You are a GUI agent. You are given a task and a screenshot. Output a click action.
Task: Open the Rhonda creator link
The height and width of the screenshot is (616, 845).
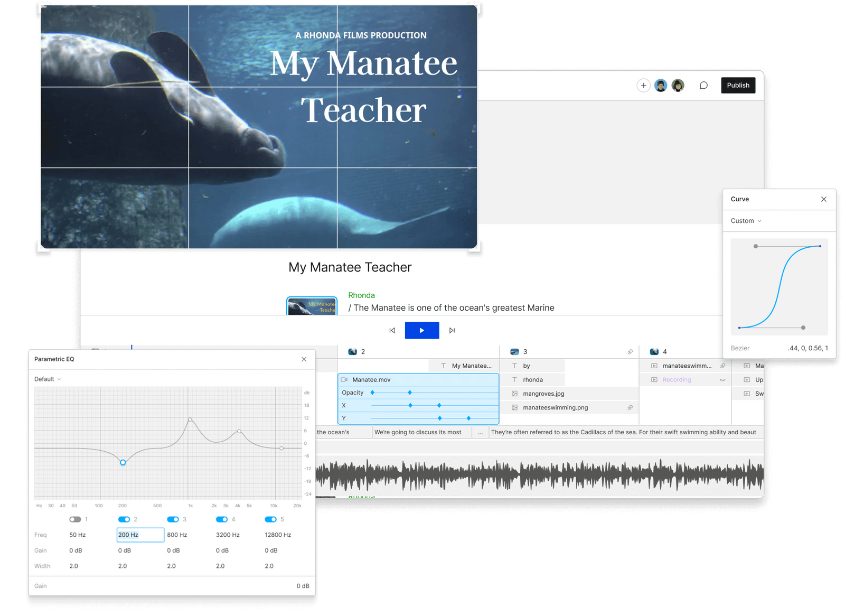click(x=361, y=295)
